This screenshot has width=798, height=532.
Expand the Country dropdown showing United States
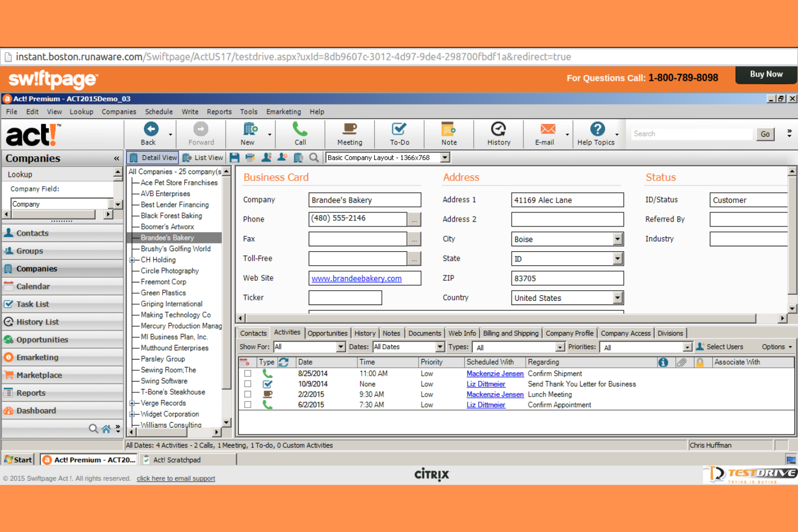617,297
